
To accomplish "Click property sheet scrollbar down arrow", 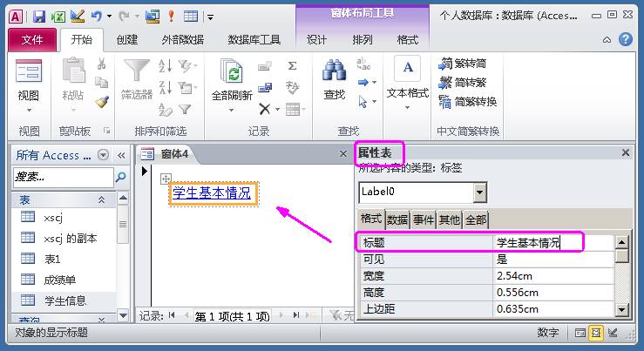I will (622, 310).
